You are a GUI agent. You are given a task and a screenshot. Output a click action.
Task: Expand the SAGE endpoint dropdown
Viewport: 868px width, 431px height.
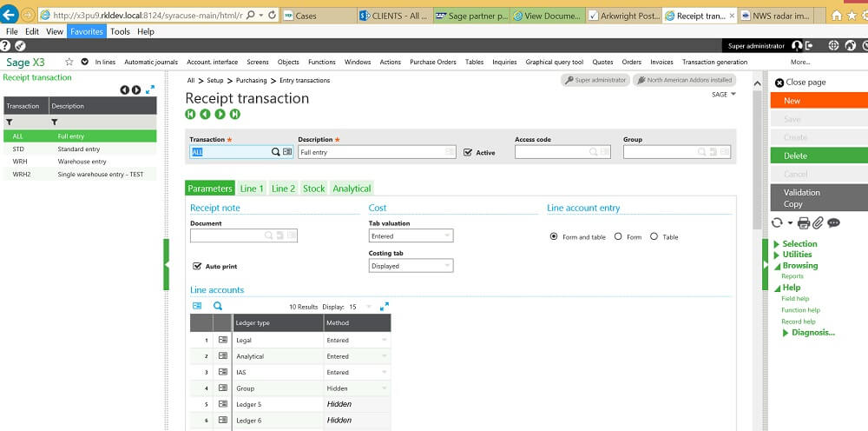[x=724, y=94]
